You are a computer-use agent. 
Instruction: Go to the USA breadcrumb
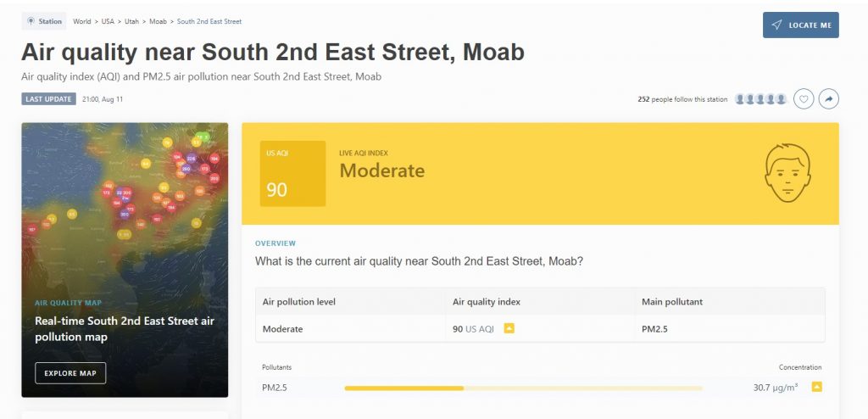click(108, 21)
